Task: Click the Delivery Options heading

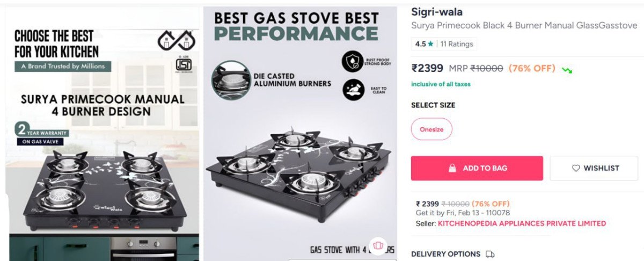Action: (x=445, y=254)
